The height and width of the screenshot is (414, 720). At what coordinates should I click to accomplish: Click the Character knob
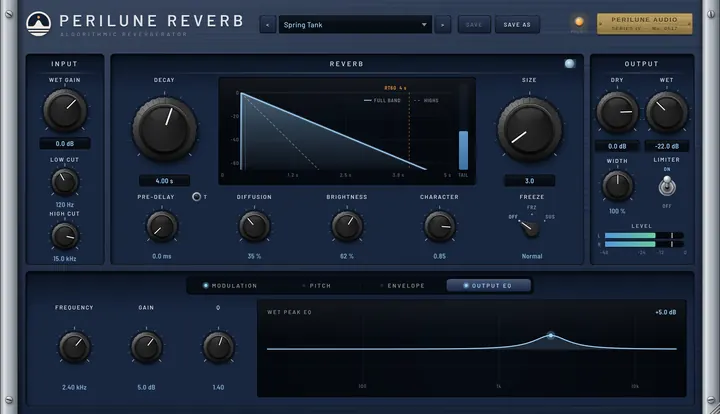(x=439, y=226)
